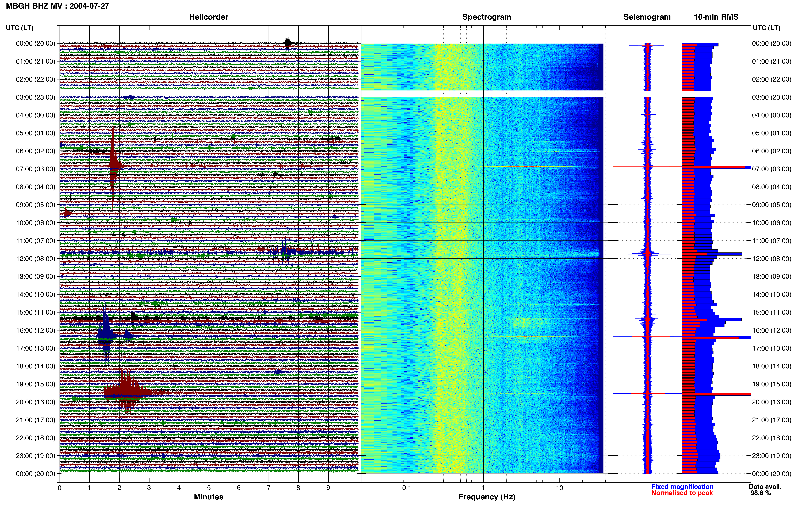This screenshot has height=508, width=812.
Task: Click the '98.6 %' availability value
Action: (761, 493)
